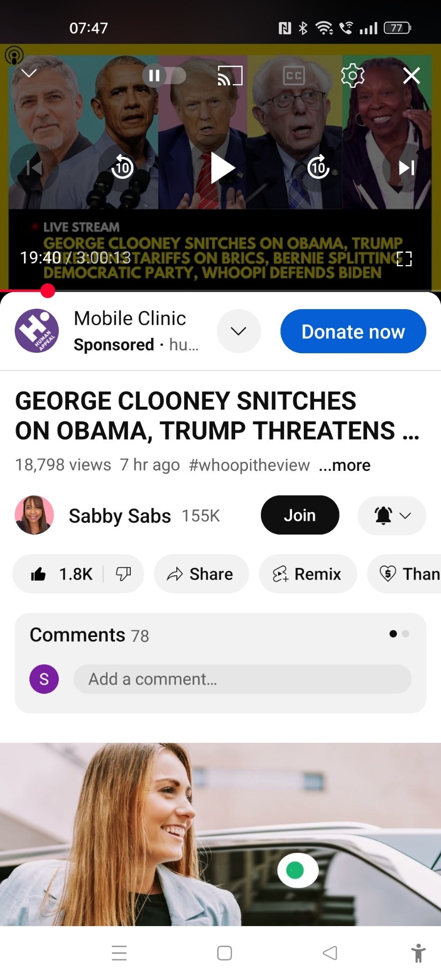Expand the Mobile Clinic ad details
The width and height of the screenshot is (441, 980).
coord(239,331)
